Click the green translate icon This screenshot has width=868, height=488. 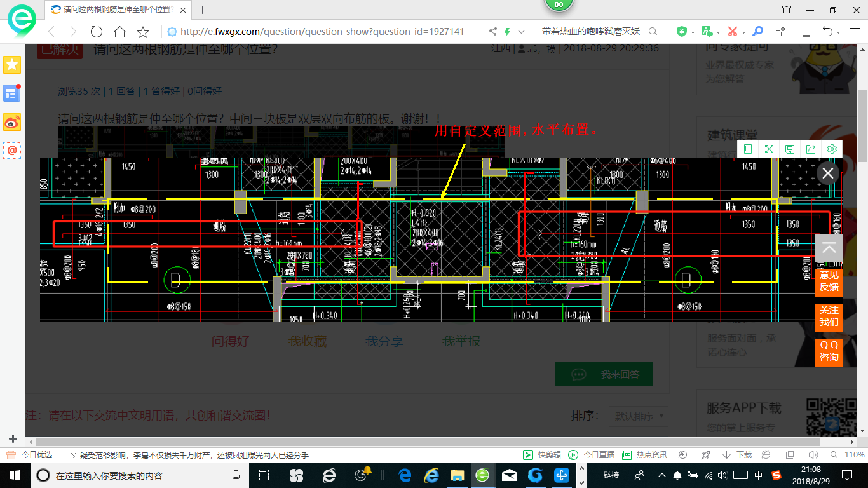click(x=707, y=31)
